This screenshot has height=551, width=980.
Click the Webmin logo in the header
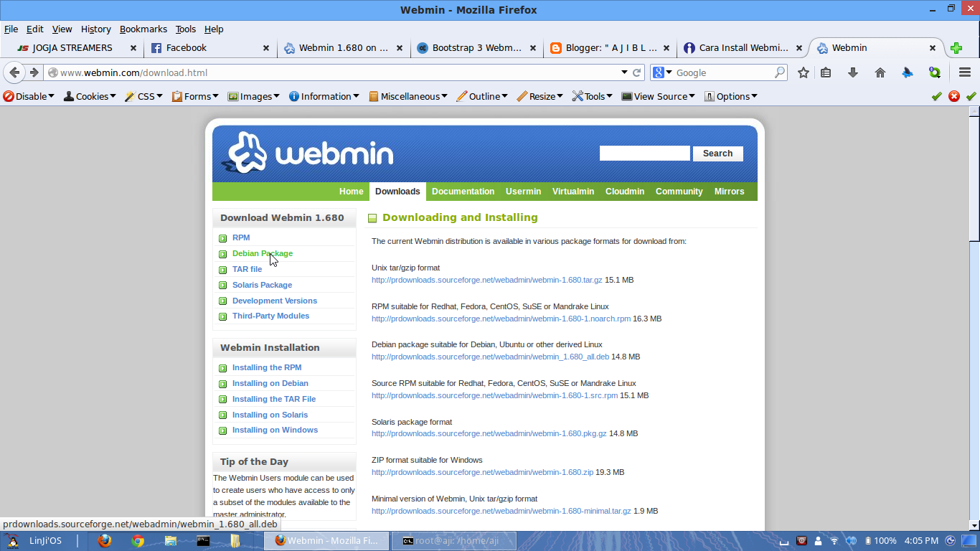(x=310, y=151)
